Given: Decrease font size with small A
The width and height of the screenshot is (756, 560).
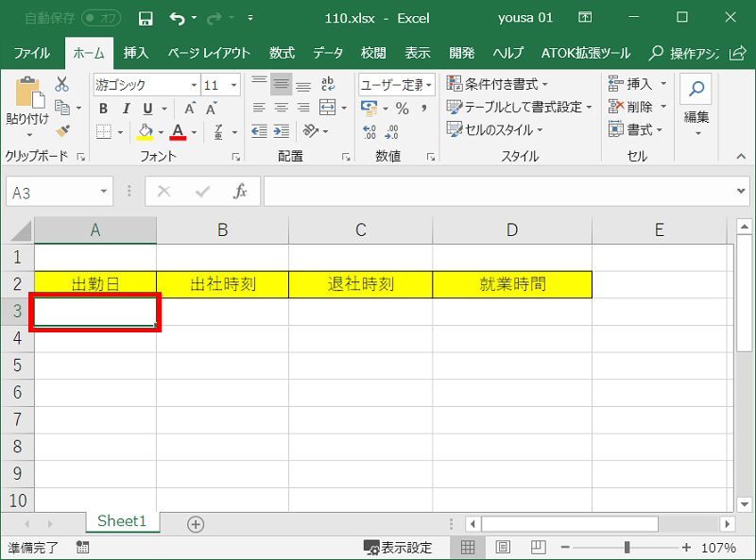Looking at the screenshot, I should tap(211, 109).
